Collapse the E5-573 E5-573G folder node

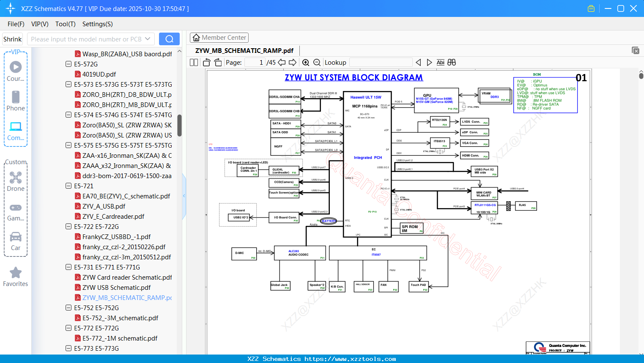tap(69, 85)
